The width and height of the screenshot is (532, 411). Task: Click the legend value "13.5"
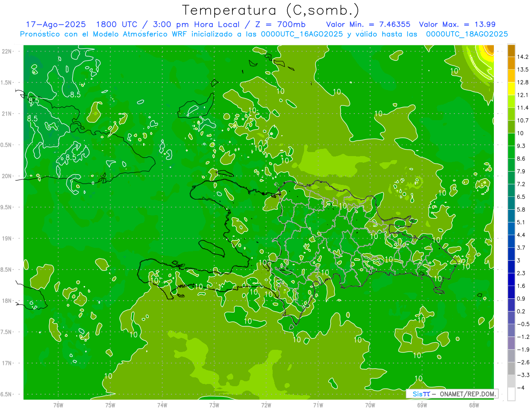(x=523, y=70)
